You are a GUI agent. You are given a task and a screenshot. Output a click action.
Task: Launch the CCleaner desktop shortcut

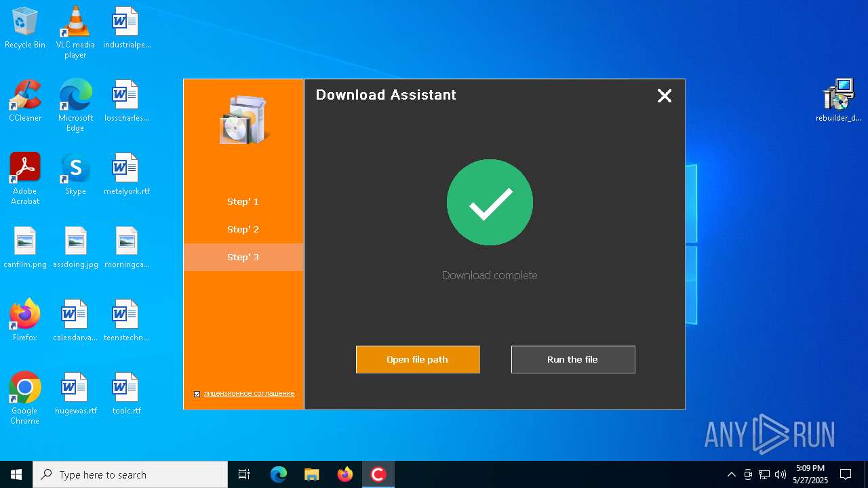pyautogui.click(x=25, y=101)
